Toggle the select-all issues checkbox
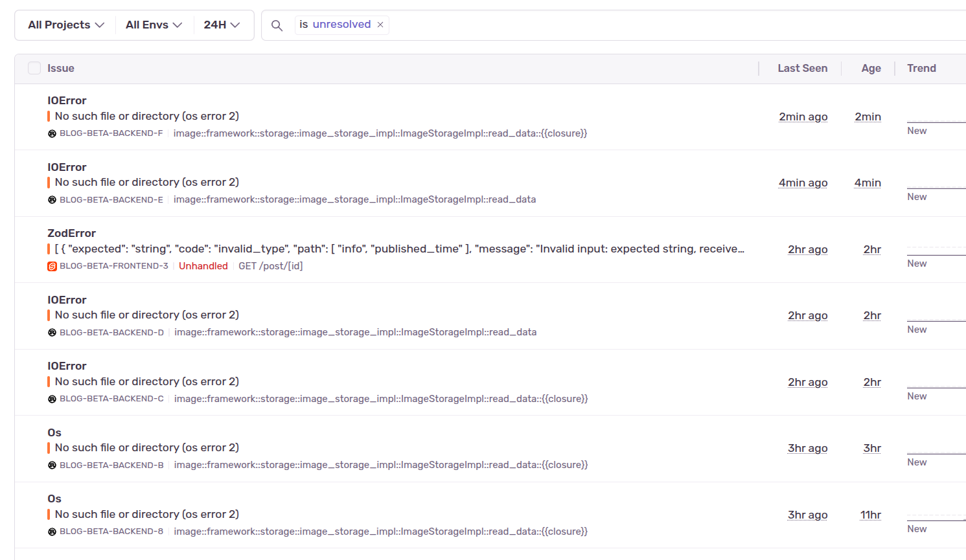 click(34, 68)
